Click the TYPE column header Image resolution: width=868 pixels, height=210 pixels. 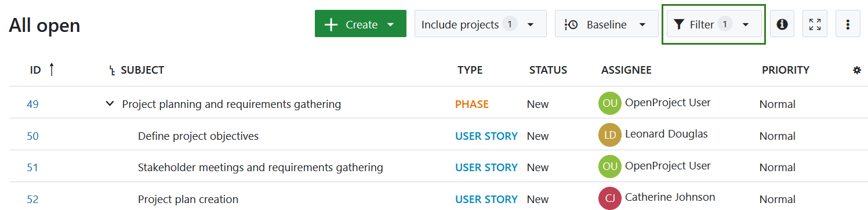coord(470,70)
